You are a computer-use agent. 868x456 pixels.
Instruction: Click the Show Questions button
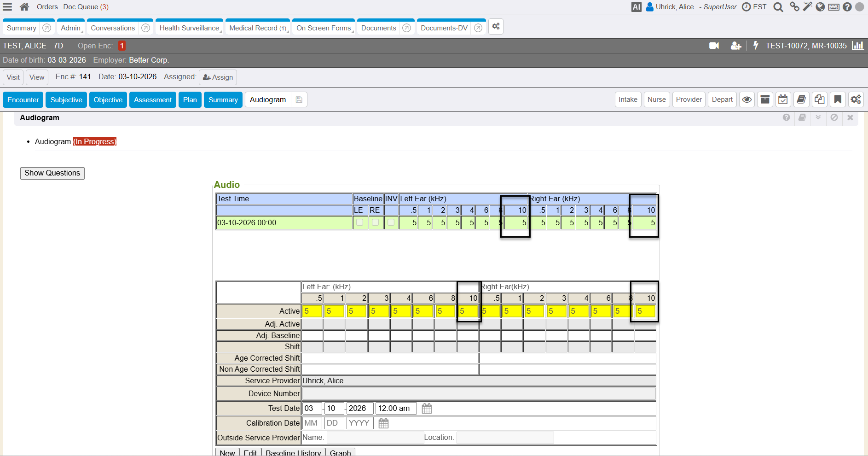(52, 173)
